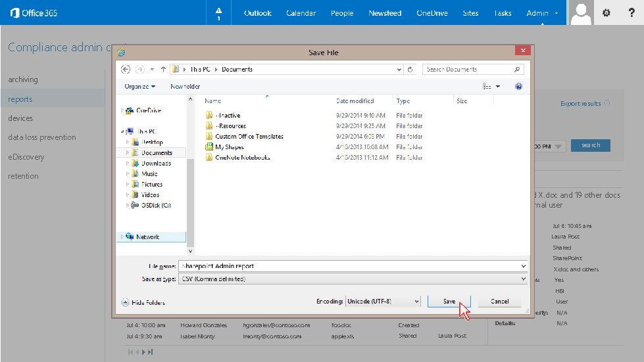644x362 pixels.
Task: Select retention in the left sidebar
Action: [x=24, y=176]
